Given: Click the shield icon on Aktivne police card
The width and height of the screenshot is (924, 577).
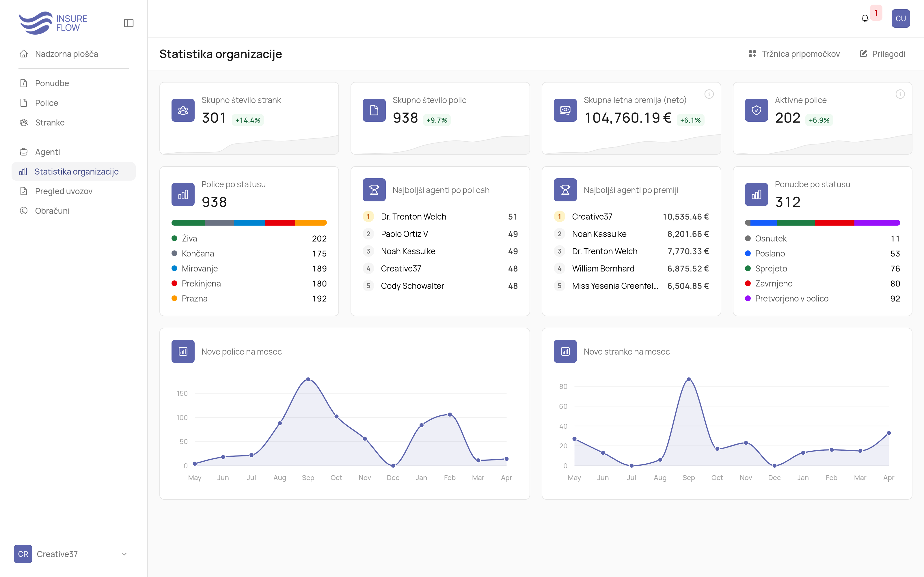Looking at the screenshot, I should pyautogui.click(x=757, y=110).
